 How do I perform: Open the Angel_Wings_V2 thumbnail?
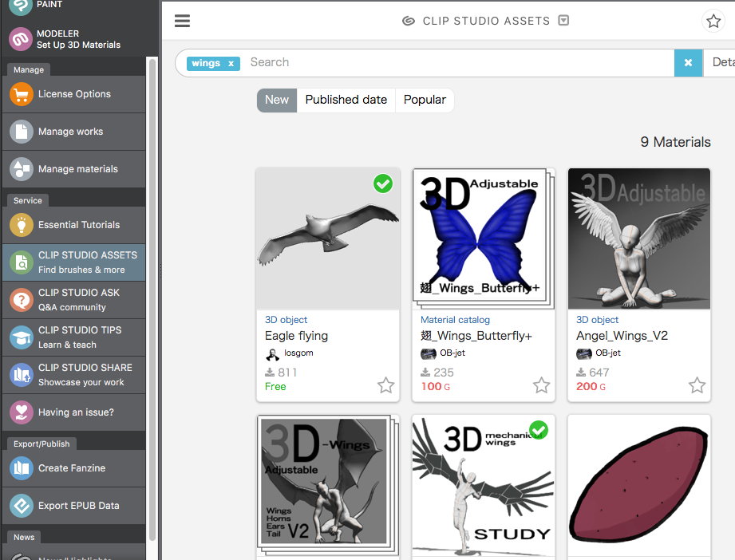(639, 239)
